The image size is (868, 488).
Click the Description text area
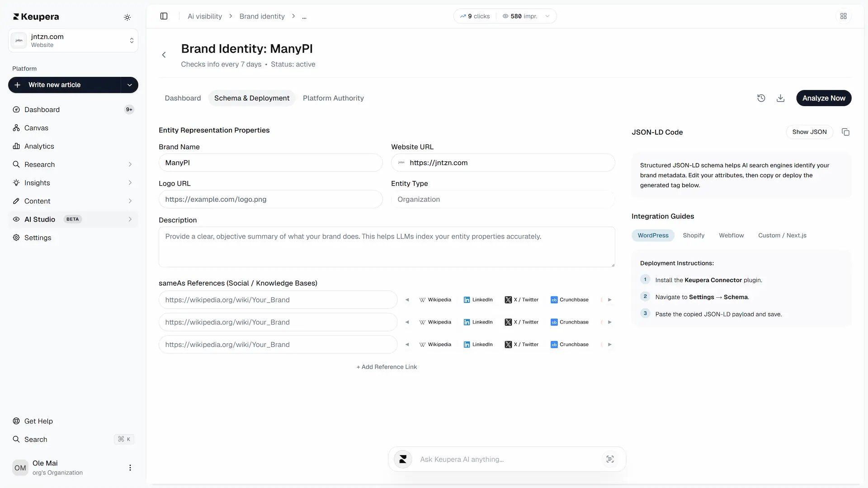(x=387, y=247)
